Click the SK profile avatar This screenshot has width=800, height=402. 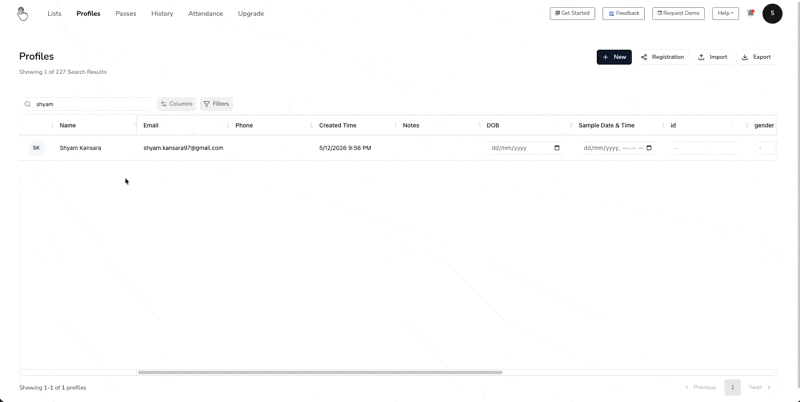[36, 148]
